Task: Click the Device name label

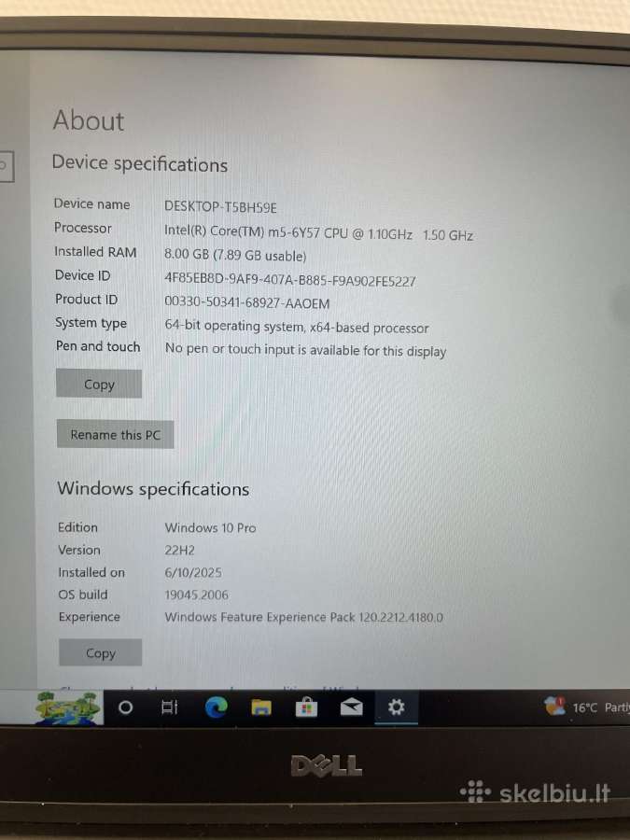Action: coord(91,204)
